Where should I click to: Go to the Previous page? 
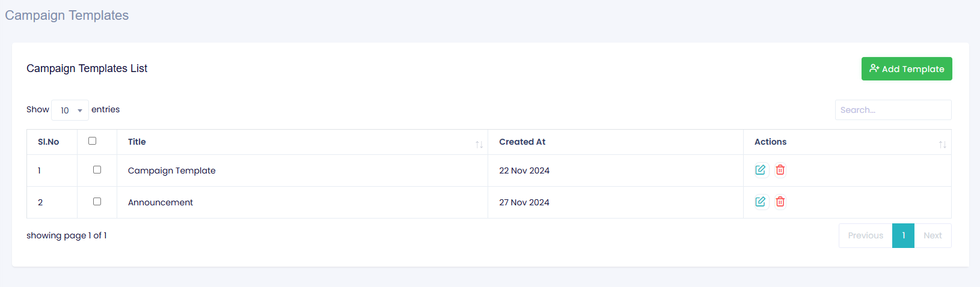865,235
